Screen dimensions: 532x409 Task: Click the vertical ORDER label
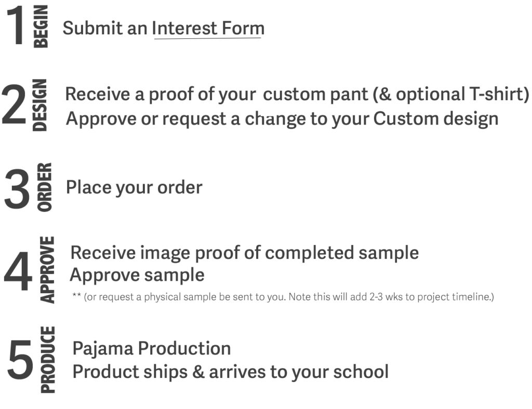point(45,187)
